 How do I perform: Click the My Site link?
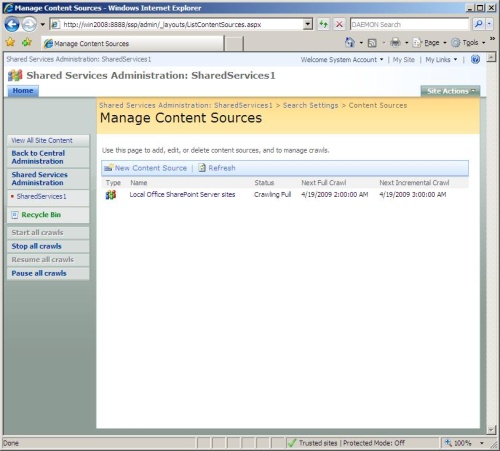403,60
